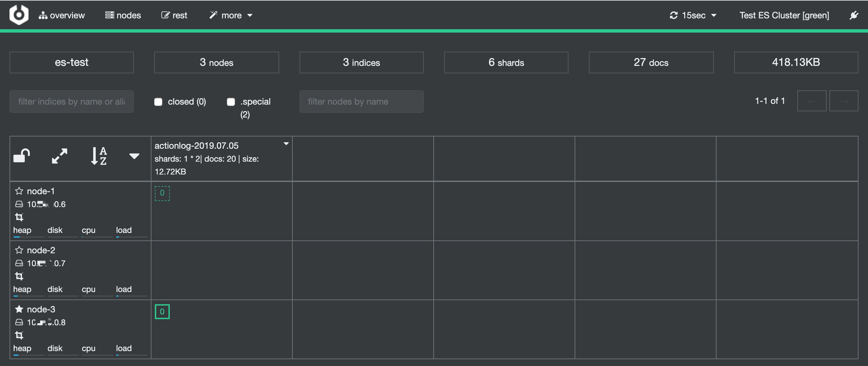Click the 1-1 of 1 pagination text
868x366 pixels.
(x=770, y=101)
